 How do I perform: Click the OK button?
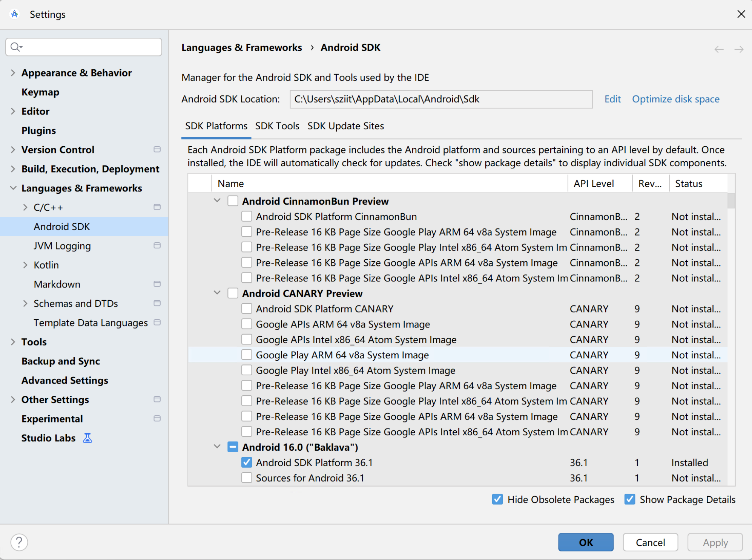(586, 542)
